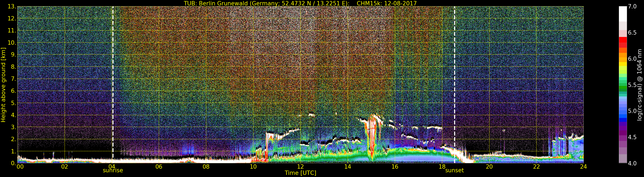Click time-axis tick label '08'

[x=206, y=167]
